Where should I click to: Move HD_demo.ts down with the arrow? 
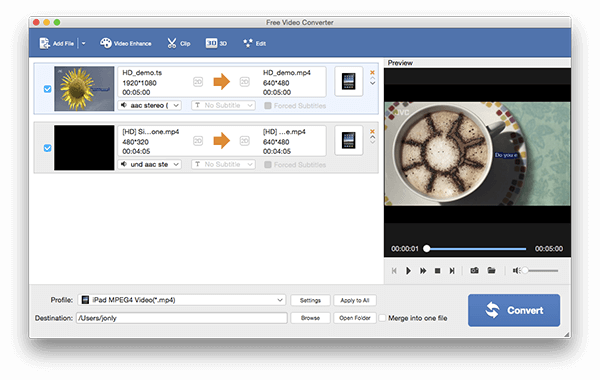372,83
